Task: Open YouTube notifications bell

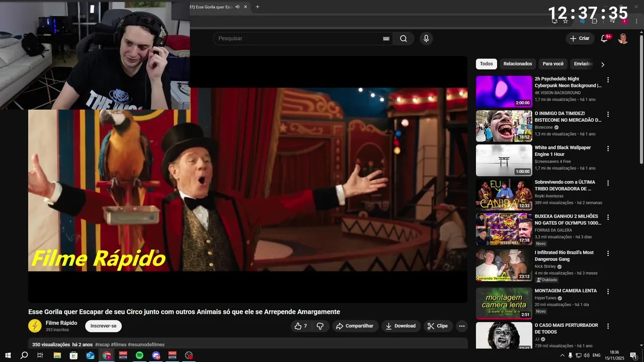Action: click(605, 39)
